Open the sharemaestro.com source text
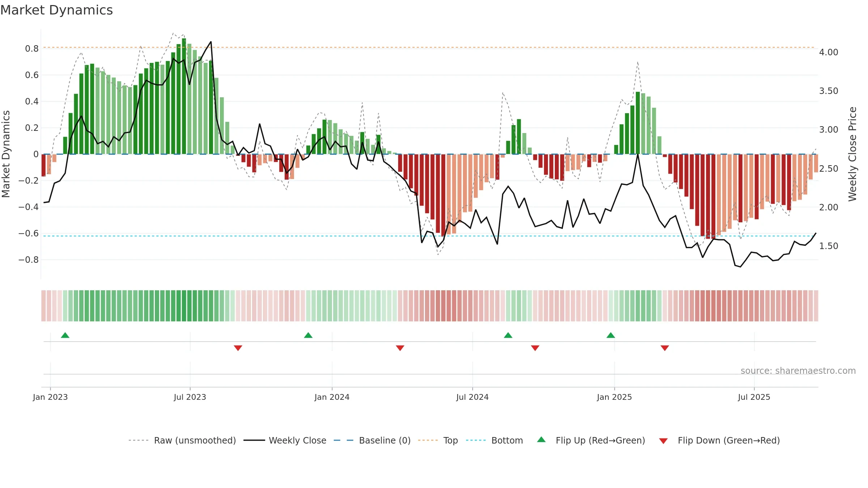Viewport: 868px width, 488px height. pos(798,371)
